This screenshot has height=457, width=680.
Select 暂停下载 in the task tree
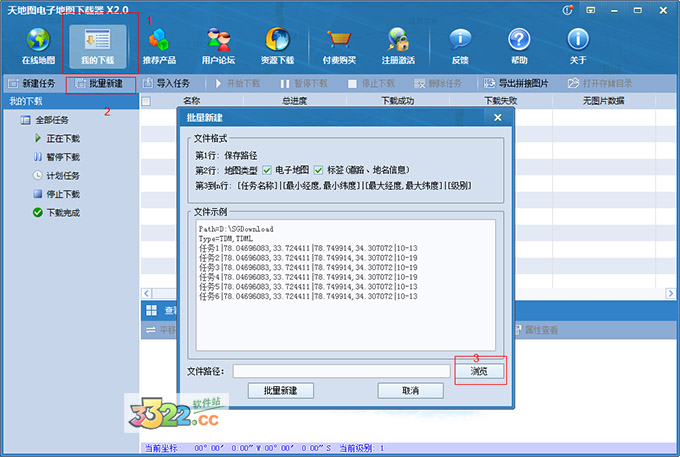(x=57, y=157)
